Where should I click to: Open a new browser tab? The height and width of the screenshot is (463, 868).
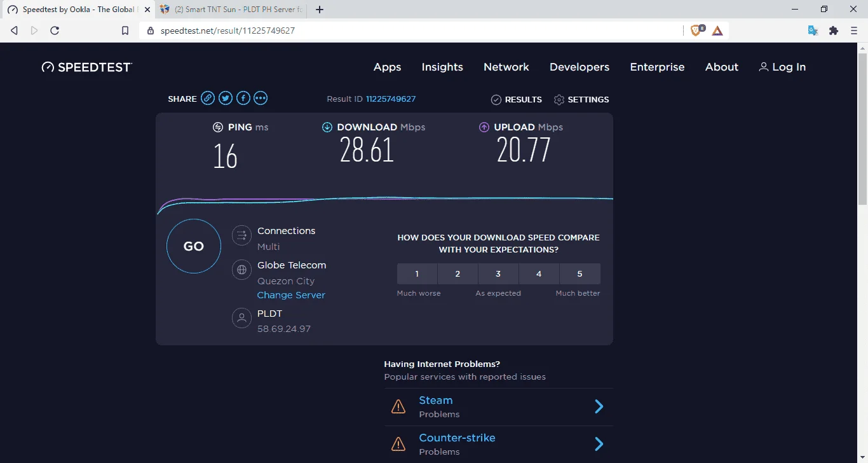[320, 10]
